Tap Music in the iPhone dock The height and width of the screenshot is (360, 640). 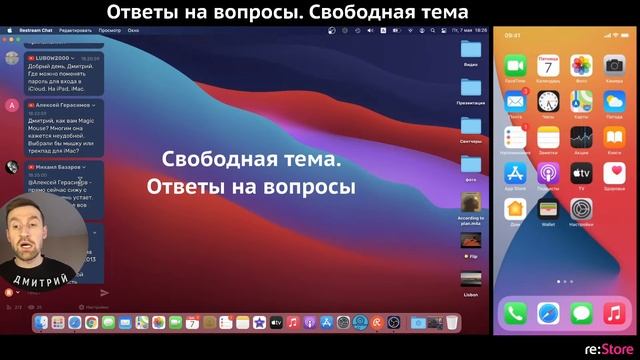click(614, 314)
